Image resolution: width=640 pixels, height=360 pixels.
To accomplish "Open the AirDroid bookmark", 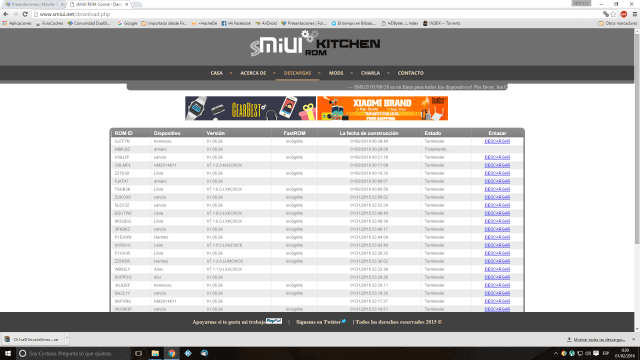I will [x=266, y=23].
